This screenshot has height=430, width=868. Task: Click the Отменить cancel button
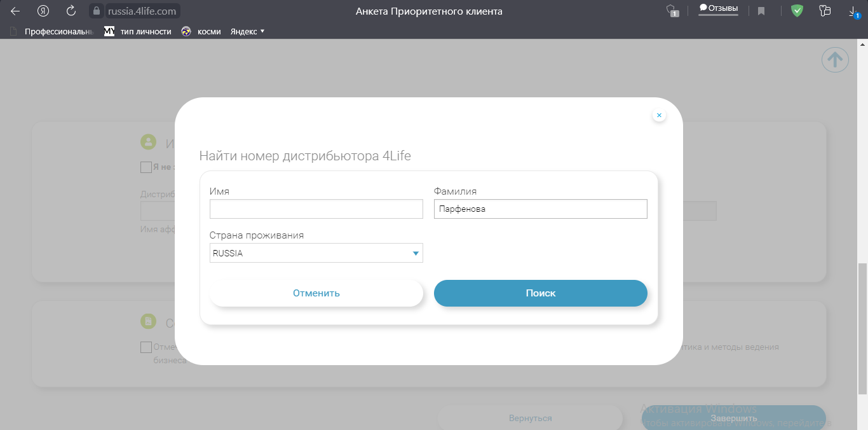[x=316, y=293]
